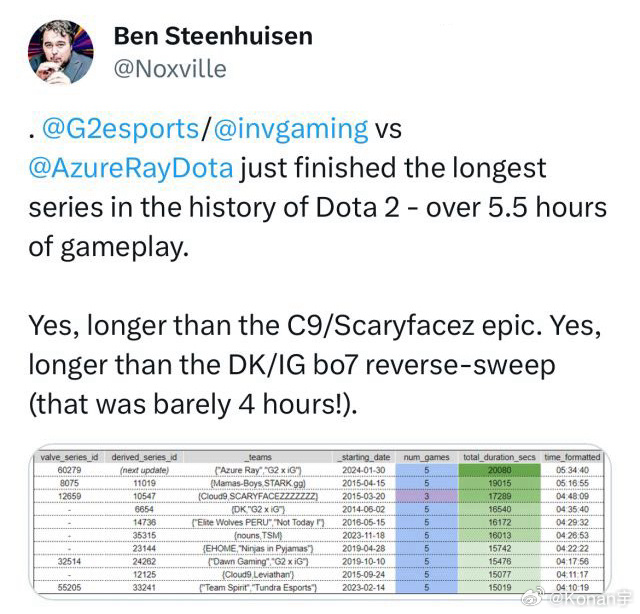Click the green 20080 duration cell
This screenshot has width=640, height=614.
(x=498, y=469)
